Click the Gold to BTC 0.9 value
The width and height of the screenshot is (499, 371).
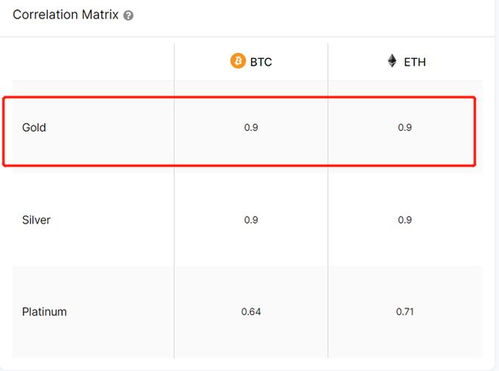[251, 127]
